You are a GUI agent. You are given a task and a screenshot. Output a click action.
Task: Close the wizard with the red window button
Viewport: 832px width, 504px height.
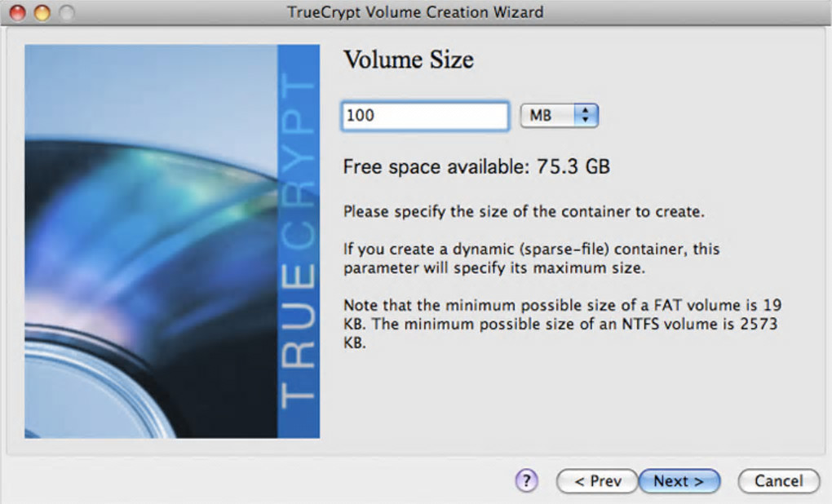click(18, 12)
